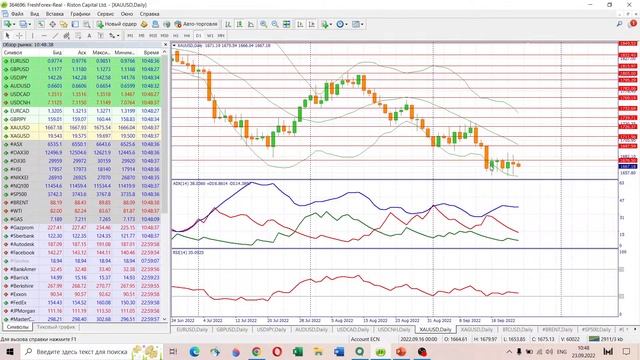Switch timeframe to H1
Image resolution: width=640 pixels, height=360 pixels.
tap(176, 36)
